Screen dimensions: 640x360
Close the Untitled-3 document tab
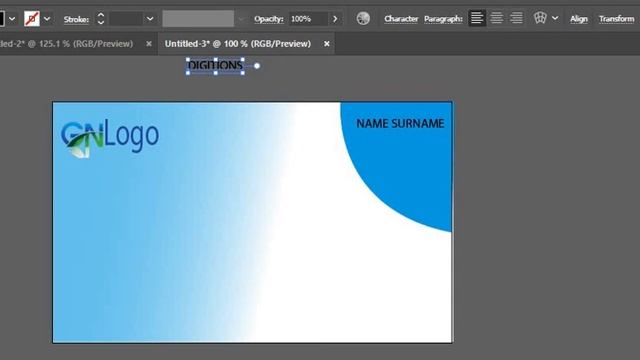click(327, 44)
